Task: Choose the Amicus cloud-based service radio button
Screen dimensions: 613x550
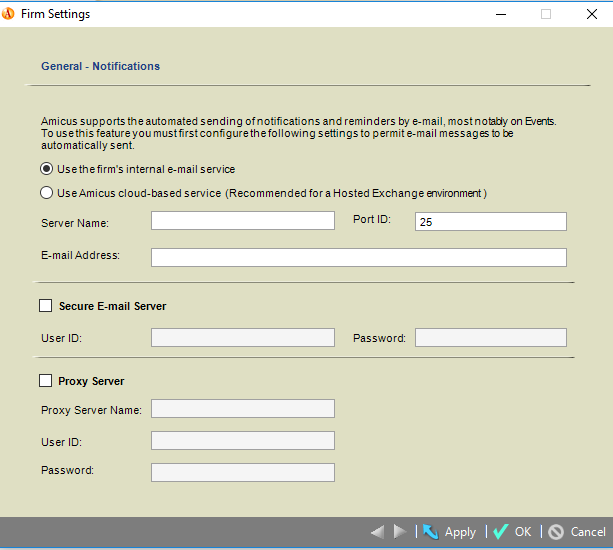Action: click(x=47, y=193)
